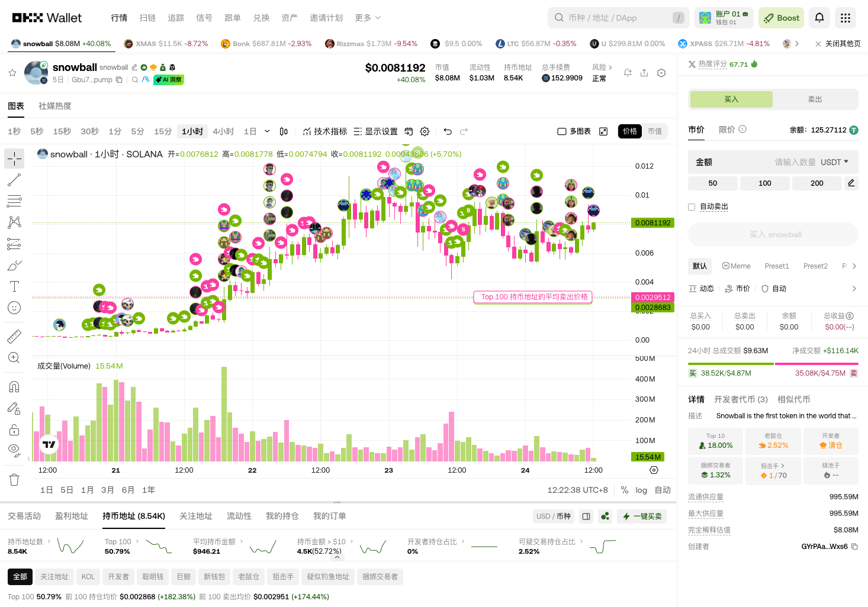868x607 pixels.
Task: Open the 持仓地址 (8.54K) tab
Action: [133, 516]
